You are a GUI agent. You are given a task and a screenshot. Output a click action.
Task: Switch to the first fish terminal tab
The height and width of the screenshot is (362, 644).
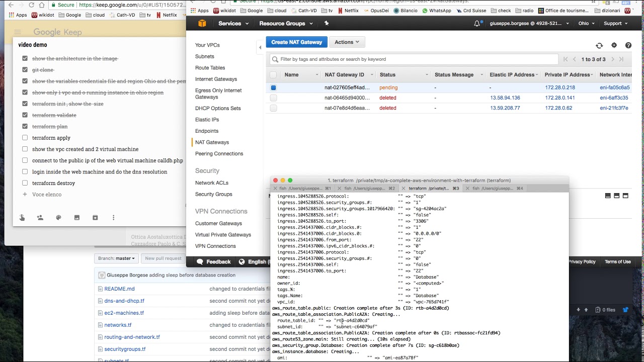(x=302, y=188)
